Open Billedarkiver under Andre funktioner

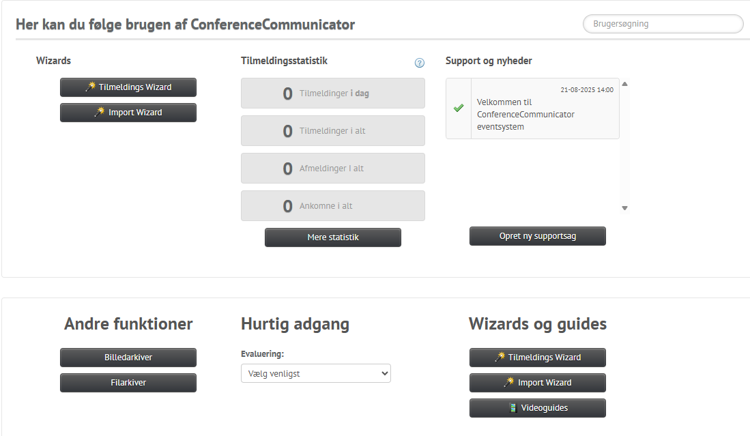(x=128, y=357)
